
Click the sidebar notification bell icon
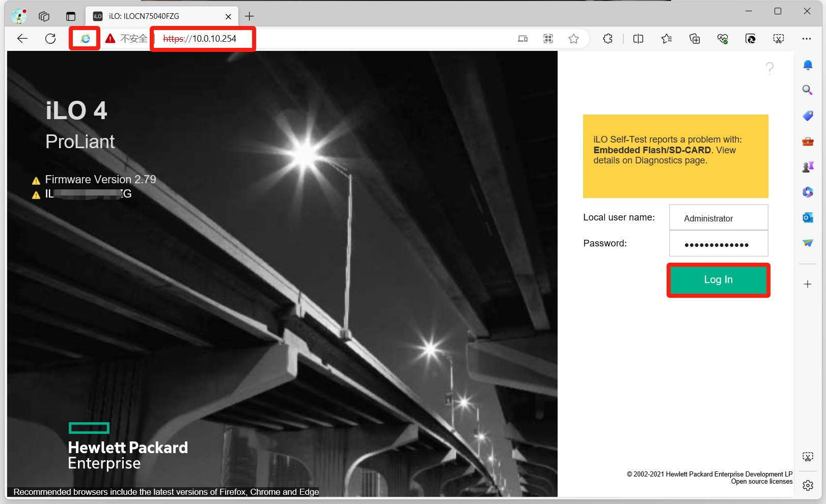[x=808, y=65]
